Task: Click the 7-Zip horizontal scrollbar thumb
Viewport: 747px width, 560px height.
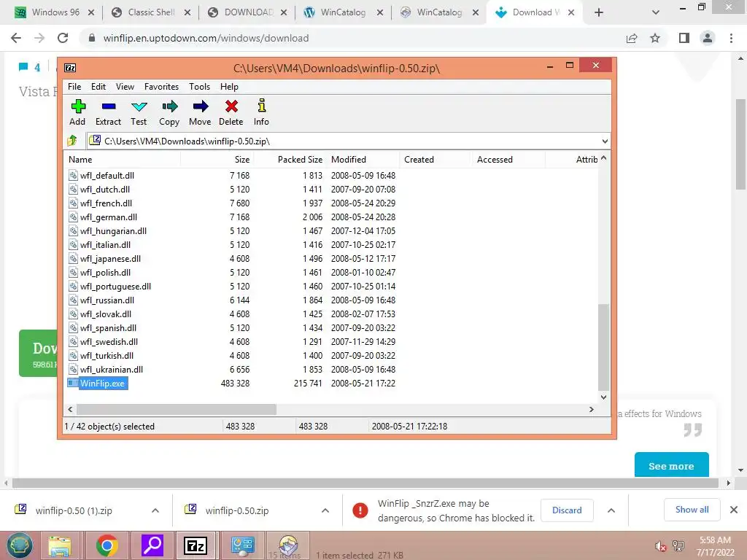Action: point(177,410)
